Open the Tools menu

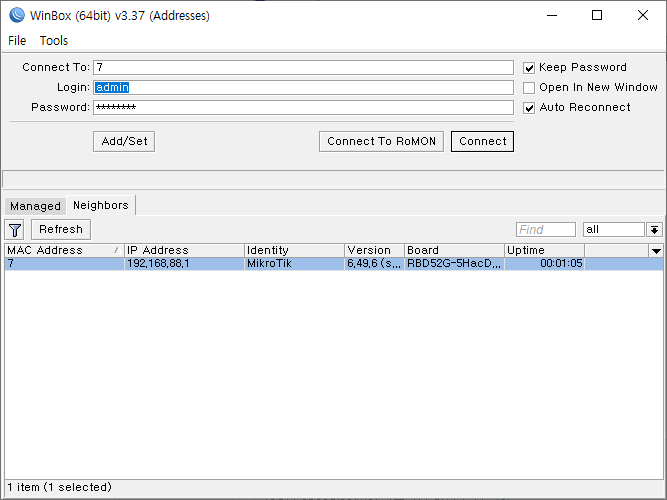54,40
